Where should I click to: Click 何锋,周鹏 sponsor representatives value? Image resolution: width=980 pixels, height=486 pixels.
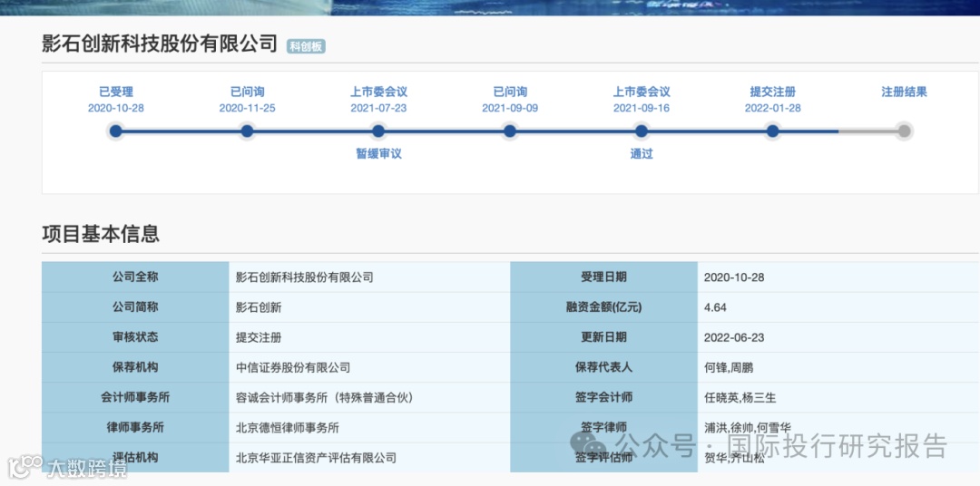tap(729, 367)
